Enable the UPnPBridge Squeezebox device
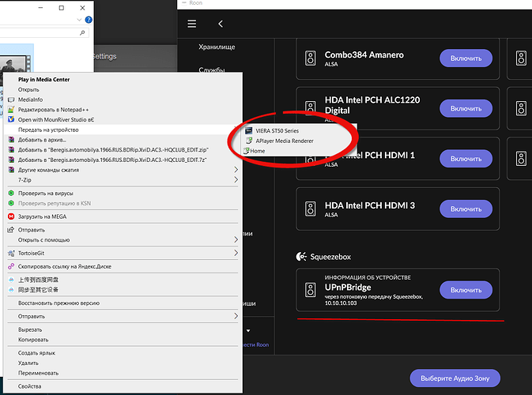 (x=466, y=289)
